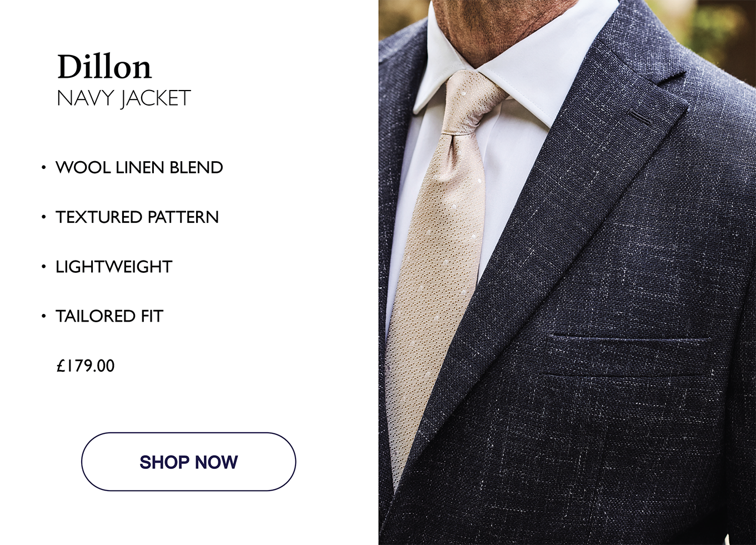Click the bullet point before TEXTURED PATTERN
This screenshot has width=756, height=545.
tap(43, 217)
